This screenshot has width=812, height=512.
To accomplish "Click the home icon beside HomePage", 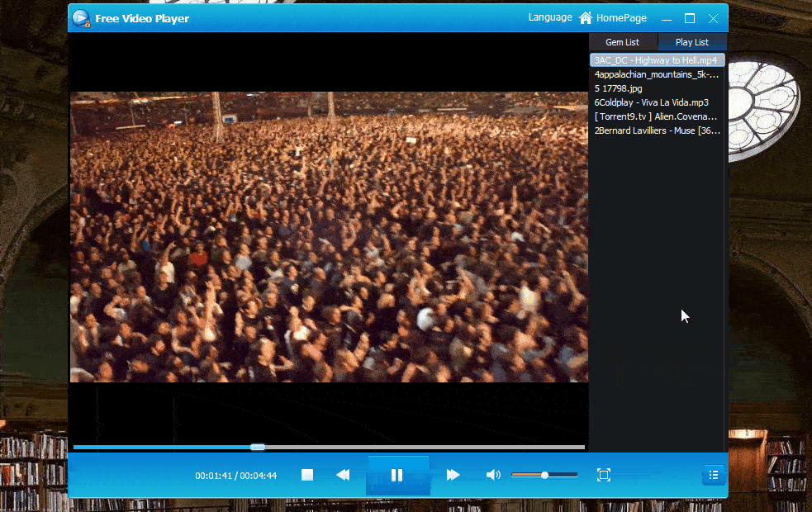I will coord(586,17).
